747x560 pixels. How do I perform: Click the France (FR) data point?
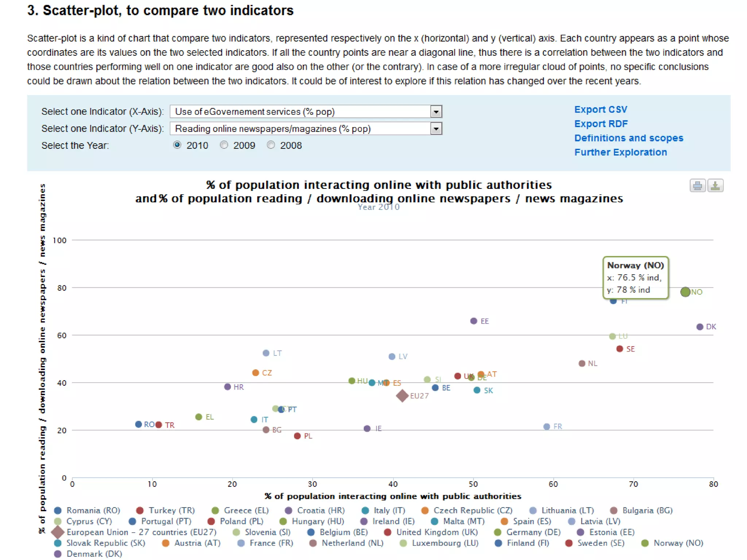point(546,427)
